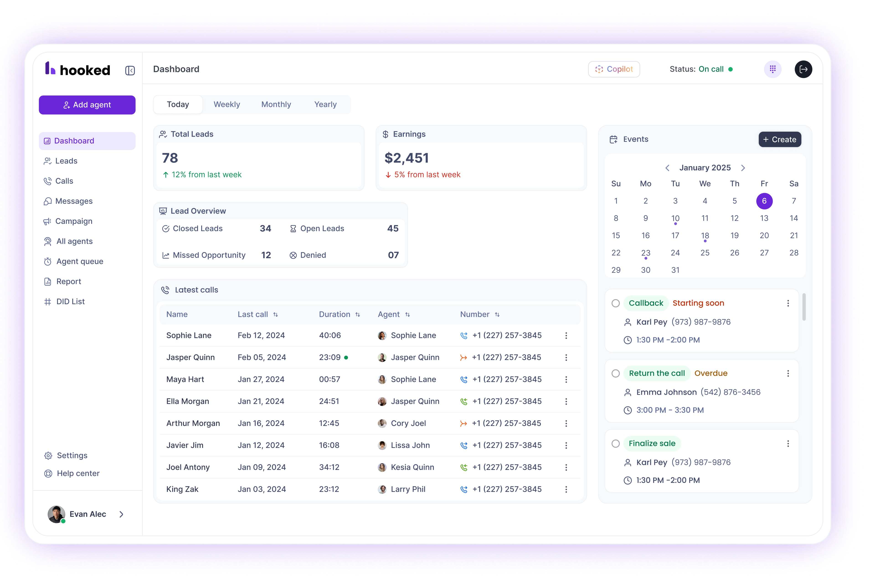The image size is (875, 588).
Task: Open the Monthly view tab
Action: point(276,104)
